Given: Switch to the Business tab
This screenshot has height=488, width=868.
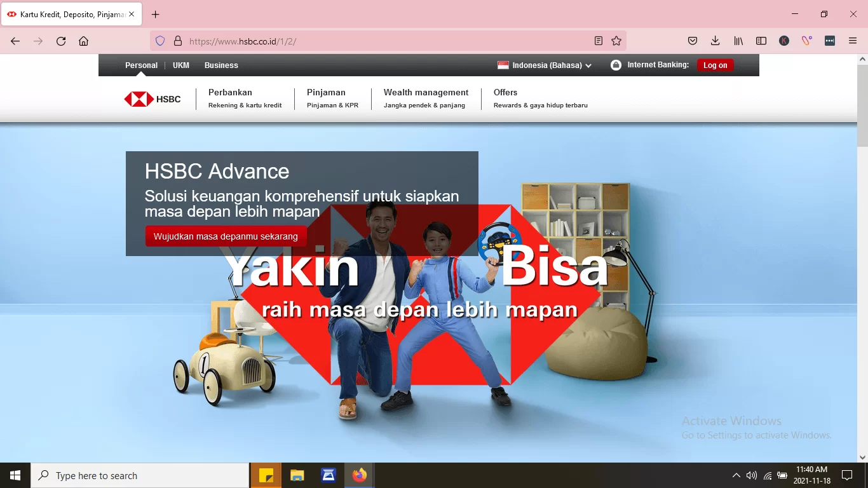Looking at the screenshot, I should point(221,65).
